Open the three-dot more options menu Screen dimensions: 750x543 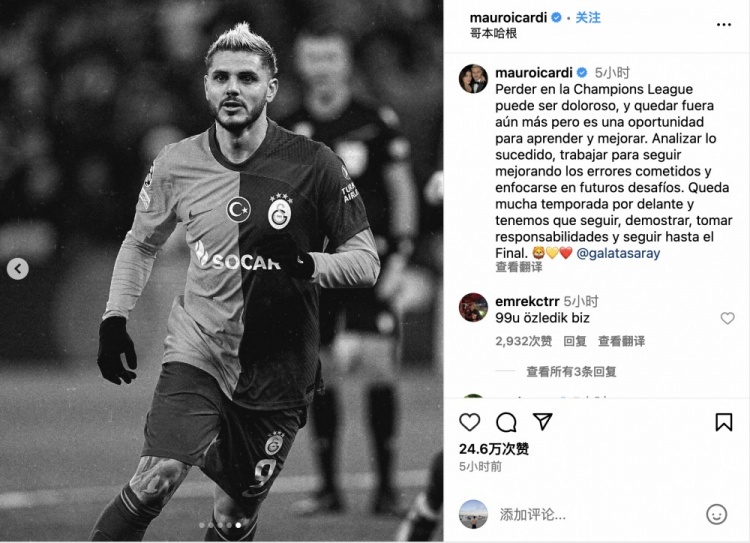(x=724, y=24)
